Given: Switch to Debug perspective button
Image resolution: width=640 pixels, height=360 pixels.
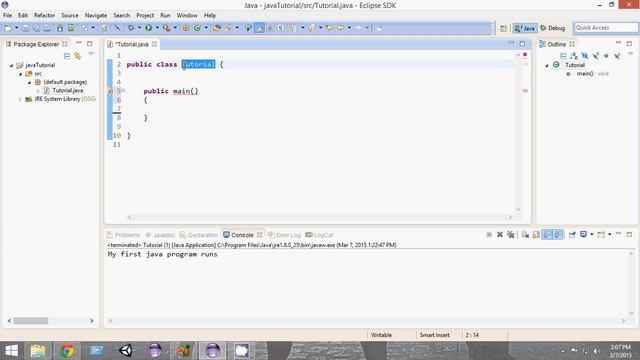Looking at the screenshot, I should pyautogui.click(x=553, y=28).
